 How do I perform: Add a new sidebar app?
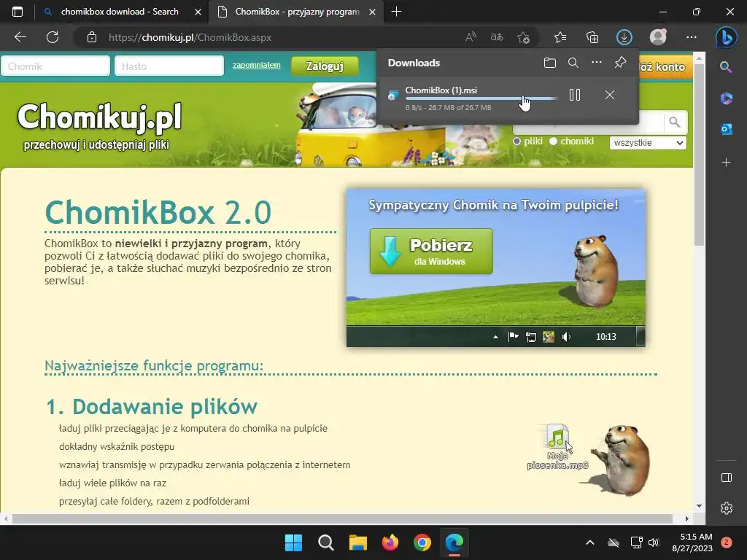tap(726, 163)
